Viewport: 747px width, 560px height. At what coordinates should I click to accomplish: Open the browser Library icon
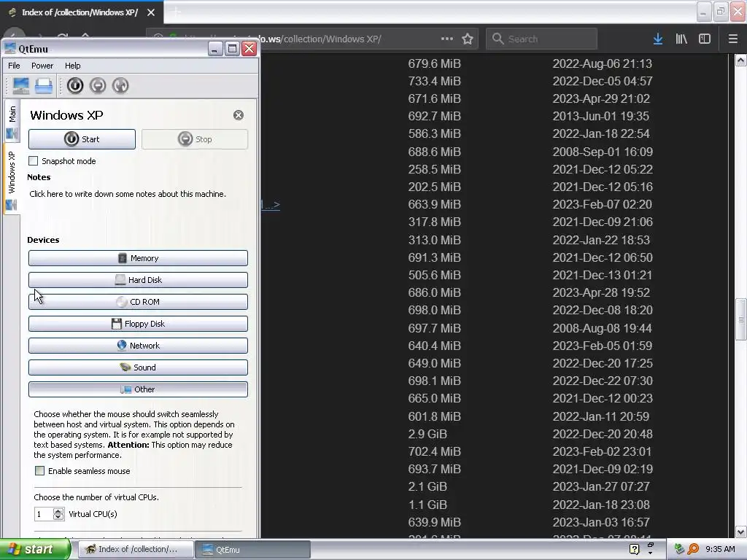pos(681,39)
